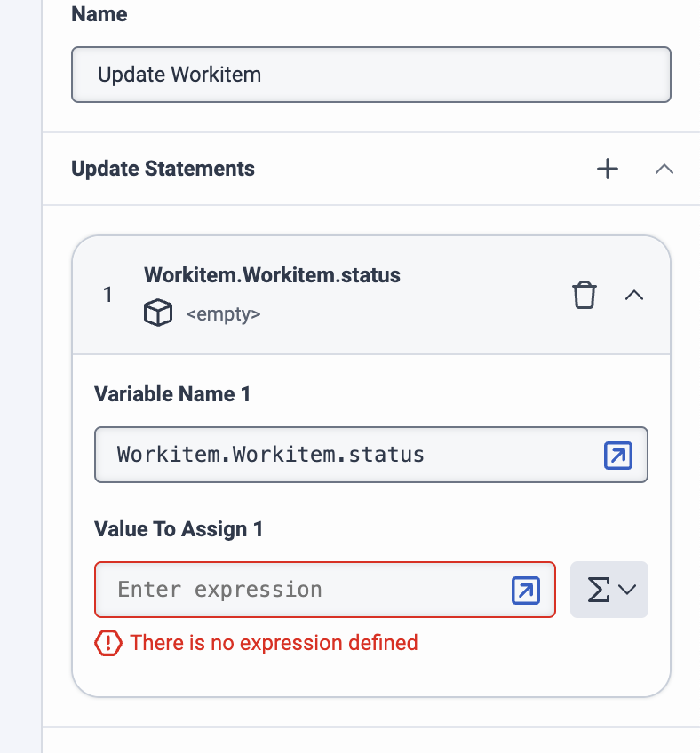Click the cube icon beside <empty>
Image resolution: width=700 pixels, height=753 pixels.
157,313
